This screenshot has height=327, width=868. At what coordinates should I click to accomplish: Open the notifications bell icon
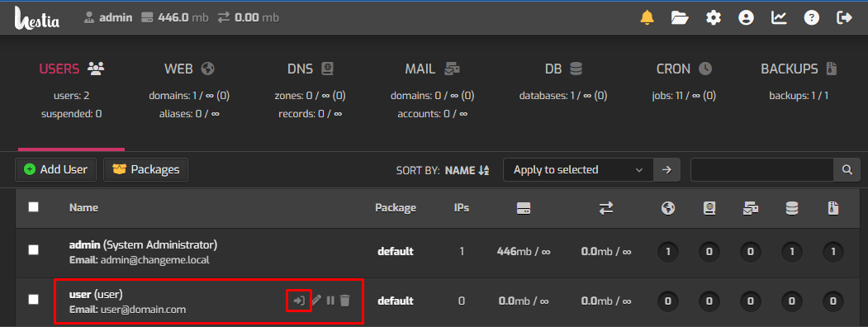click(x=647, y=17)
